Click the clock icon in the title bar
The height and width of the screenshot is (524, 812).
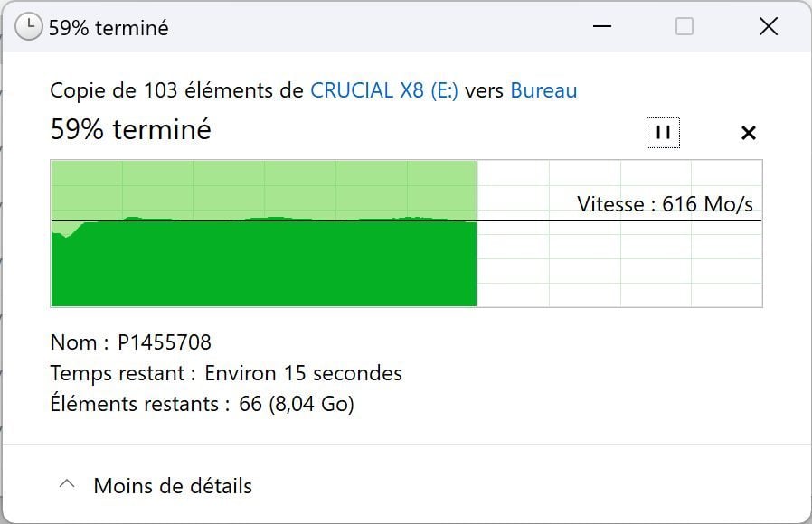28,27
